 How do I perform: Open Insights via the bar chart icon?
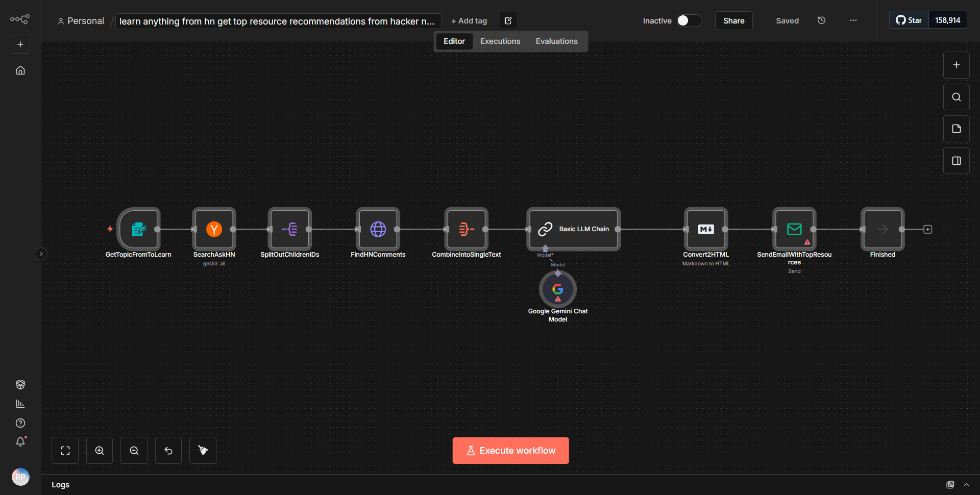click(x=20, y=404)
